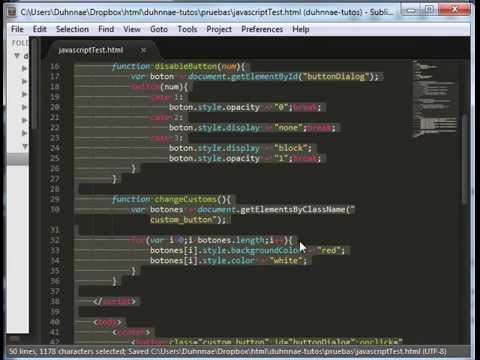Click the disableButton function name

(186, 66)
